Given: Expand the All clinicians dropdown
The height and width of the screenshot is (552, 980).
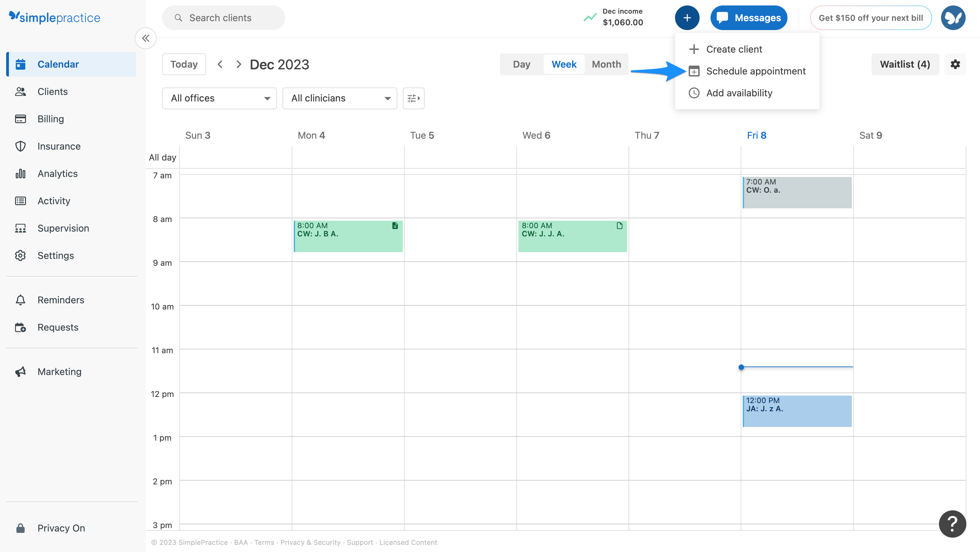Looking at the screenshot, I should point(339,98).
